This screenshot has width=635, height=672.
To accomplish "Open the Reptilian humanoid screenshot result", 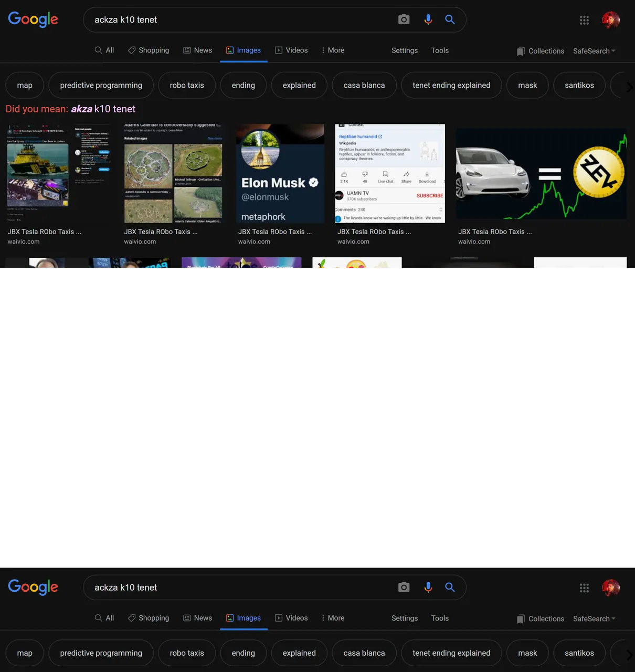I will tap(390, 174).
